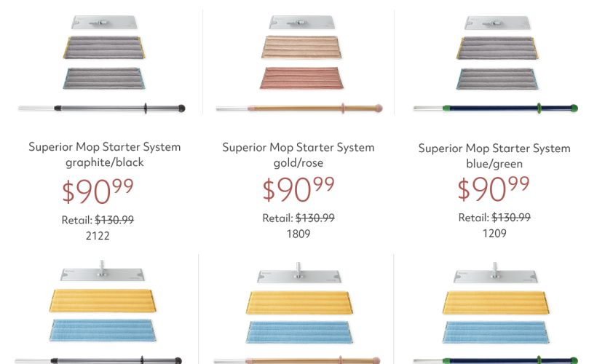Click item number 1809
597x364 pixels.
[x=298, y=234]
